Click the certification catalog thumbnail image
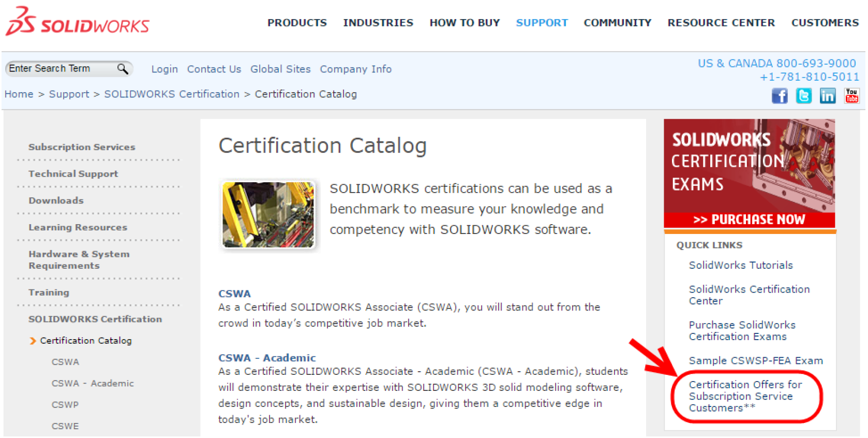This screenshot has height=438, width=868. [x=268, y=214]
